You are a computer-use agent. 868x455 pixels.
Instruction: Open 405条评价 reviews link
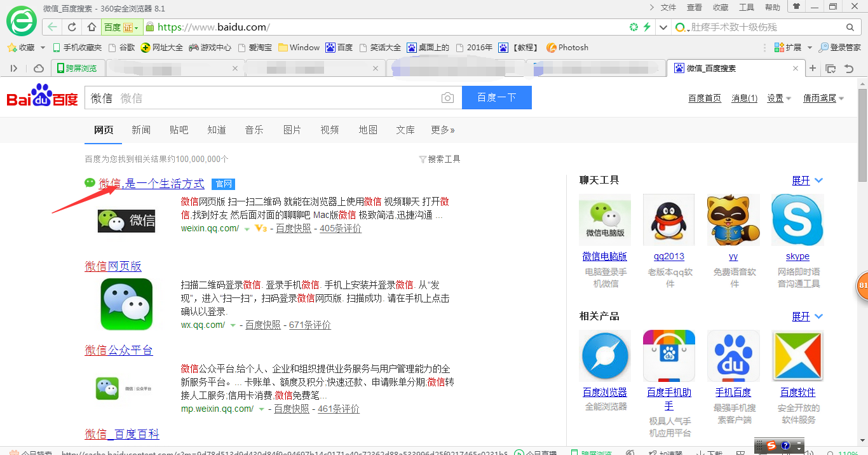click(341, 229)
